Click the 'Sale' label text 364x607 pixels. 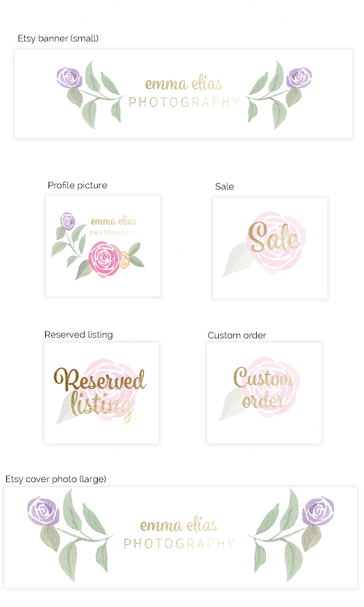tap(224, 186)
